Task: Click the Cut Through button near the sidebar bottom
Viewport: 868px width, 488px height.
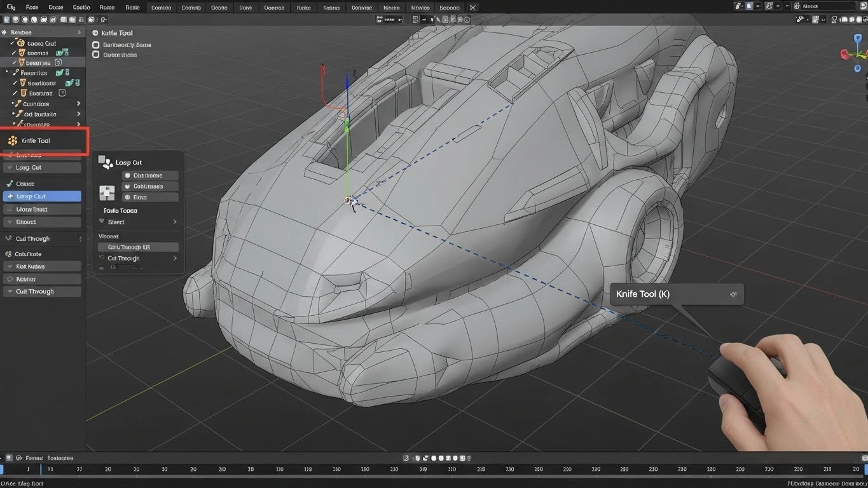Action: point(42,291)
